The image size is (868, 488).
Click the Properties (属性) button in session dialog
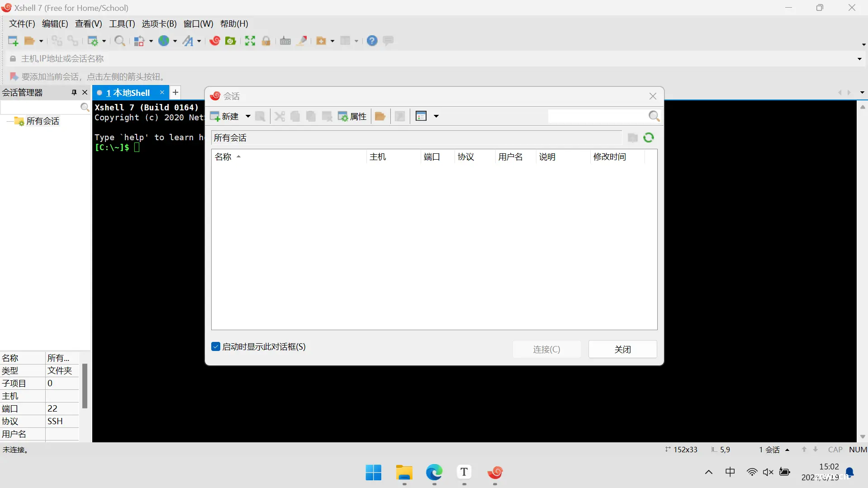352,116
